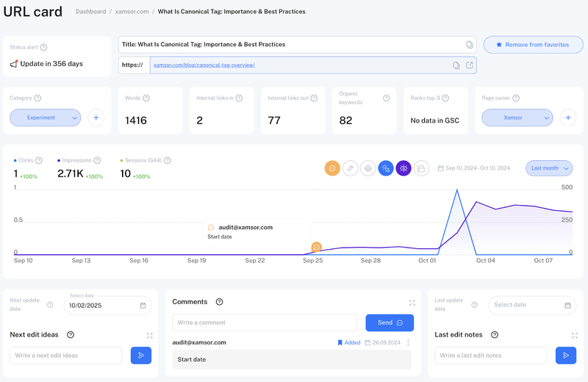Image resolution: width=588 pixels, height=382 pixels.
Task: Open xamsor.com/blog/canonical-tag-overview link
Action: coord(204,65)
